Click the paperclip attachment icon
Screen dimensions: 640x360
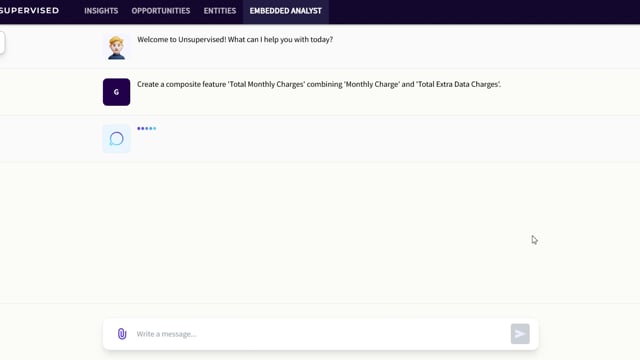point(122,334)
